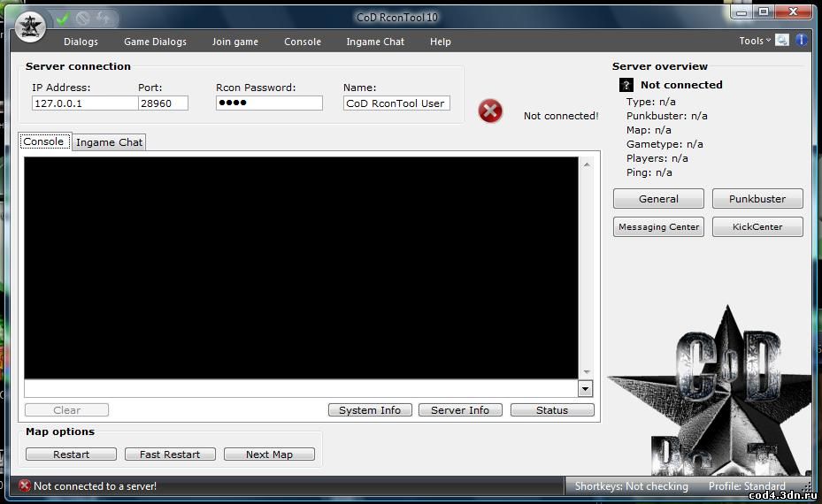
Task: Click the gray prohibited-circle quick-access icon
Action: pos(83,18)
